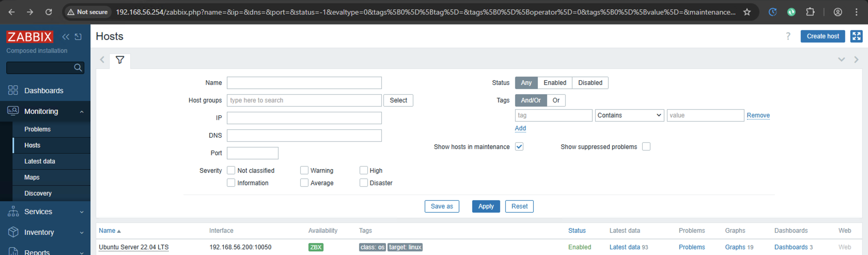Check the High severity checkbox

coord(364,170)
